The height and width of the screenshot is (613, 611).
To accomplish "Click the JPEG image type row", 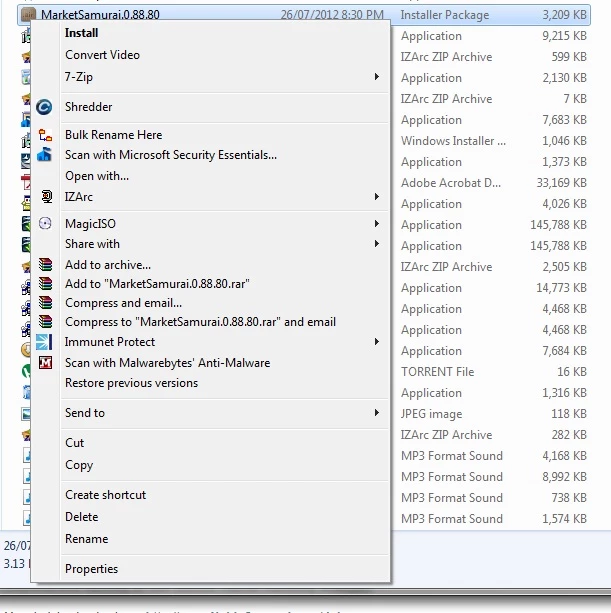I will coord(494,414).
